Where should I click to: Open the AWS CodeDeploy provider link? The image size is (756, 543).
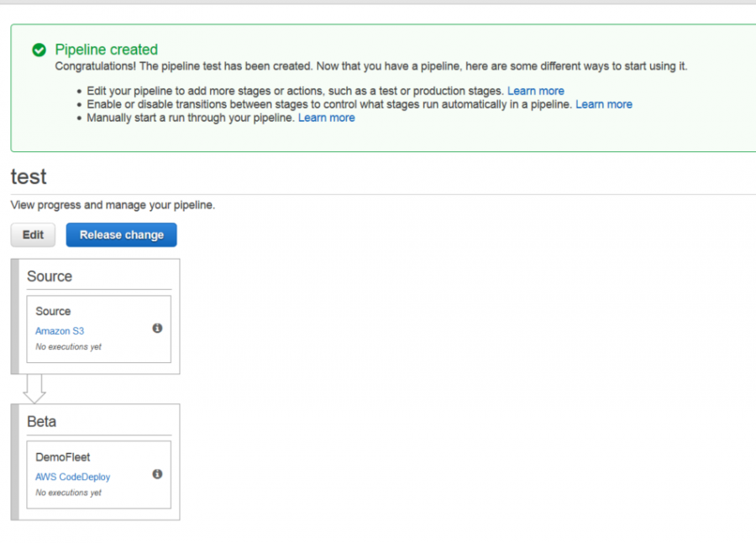point(73,477)
